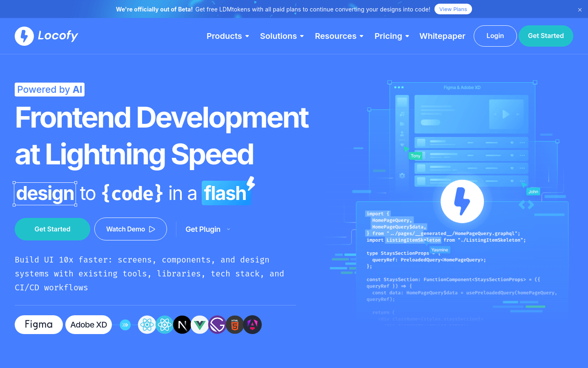588x368 pixels.
Task: Click the Vue icon
Action: pyautogui.click(x=200, y=325)
